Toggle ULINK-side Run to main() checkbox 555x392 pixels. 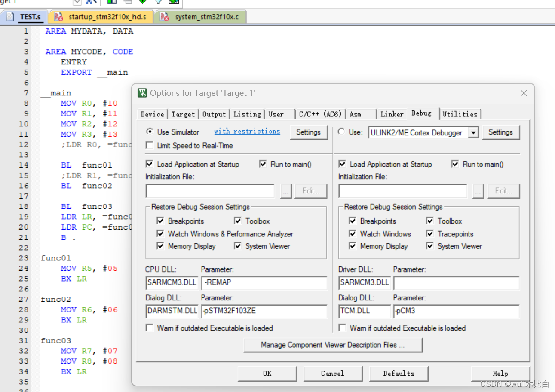pyautogui.click(x=455, y=164)
